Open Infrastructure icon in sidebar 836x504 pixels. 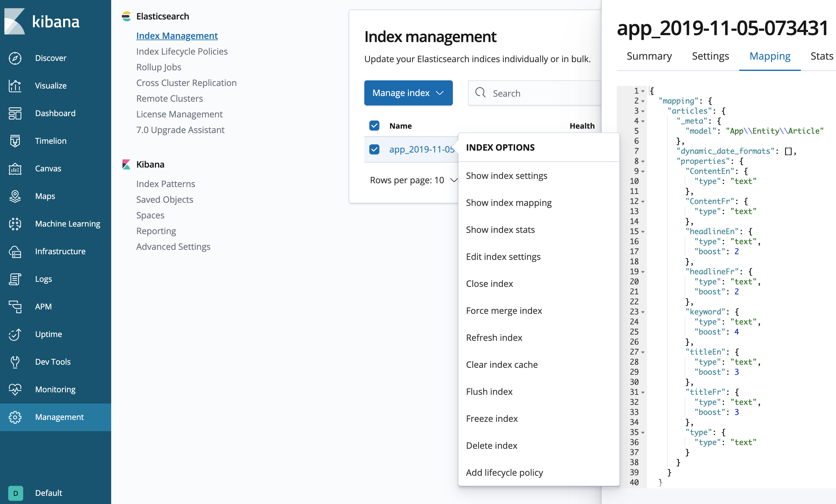point(15,251)
